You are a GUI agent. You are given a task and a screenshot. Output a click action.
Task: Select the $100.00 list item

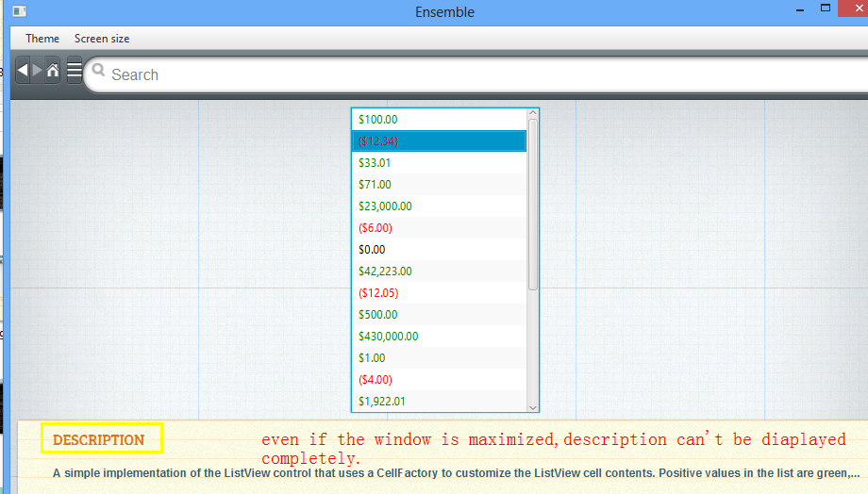440,120
